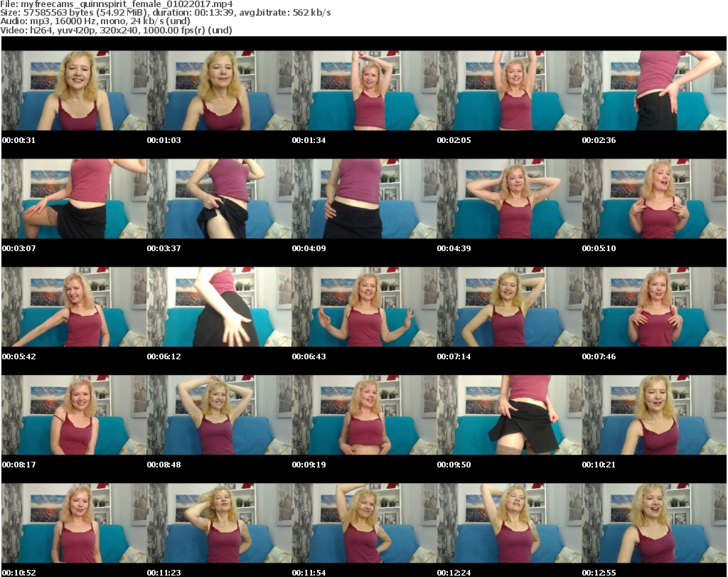Screen dimensions: 728x577
Task: Click the 00:05:10 timestamp label
Action: pos(599,248)
